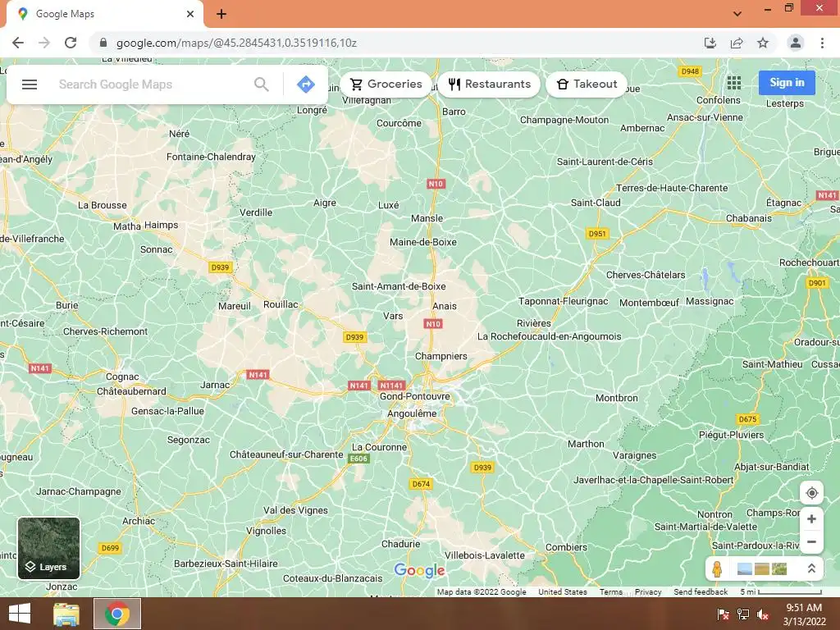Select the Google Maps browser tab
The height and width of the screenshot is (630, 840).
click(105, 14)
